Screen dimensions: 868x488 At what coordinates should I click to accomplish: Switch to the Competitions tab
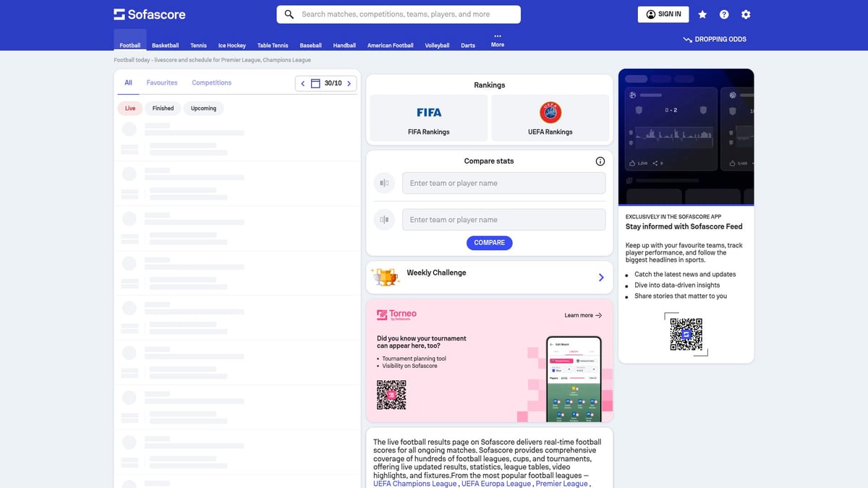pos(211,82)
